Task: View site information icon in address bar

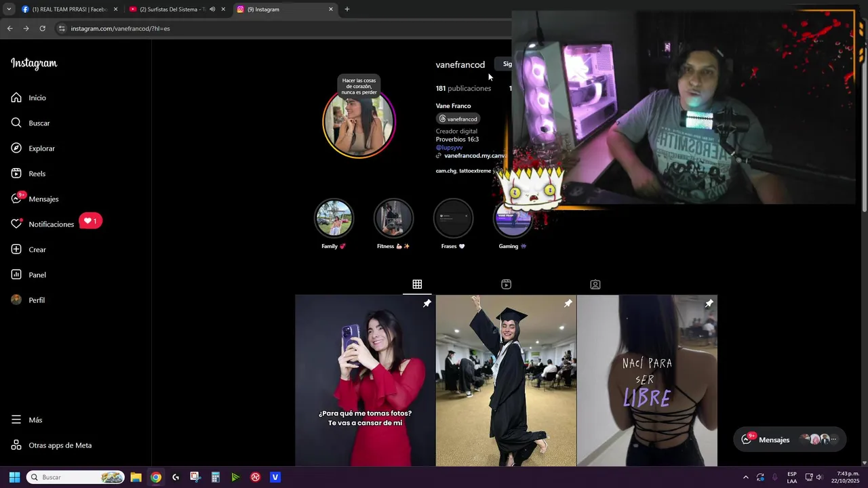Action: tap(62, 28)
